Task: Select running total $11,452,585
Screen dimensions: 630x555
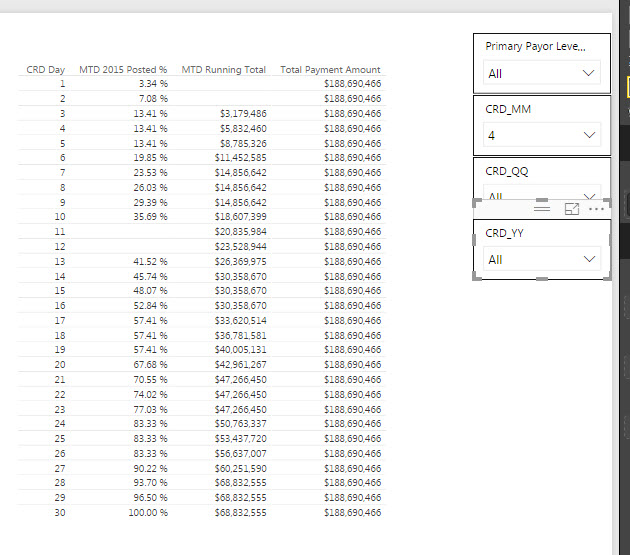Action: [x=240, y=158]
